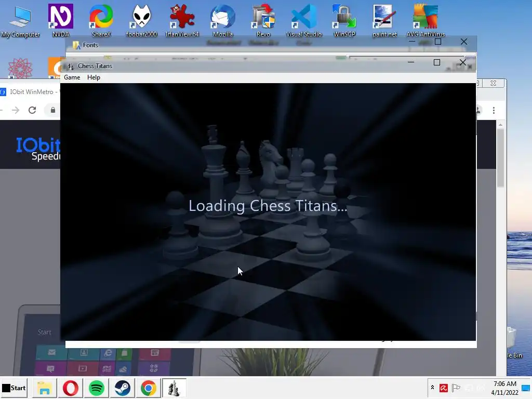
Task: Open the Start menu
Action: (14, 388)
